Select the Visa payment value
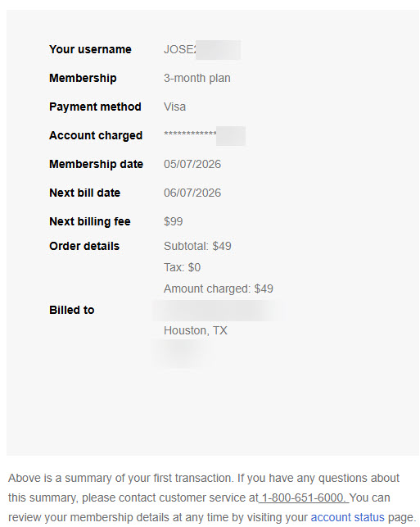 pos(174,107)
